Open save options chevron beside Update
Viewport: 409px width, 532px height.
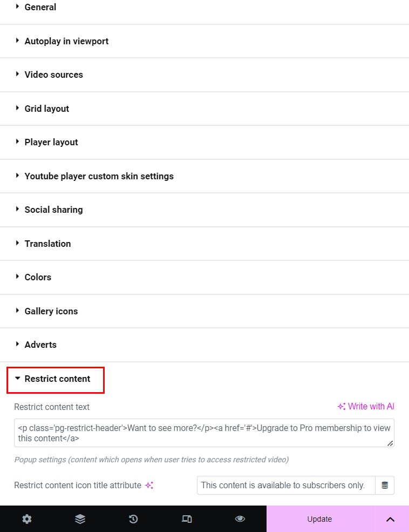coord(390,519)
